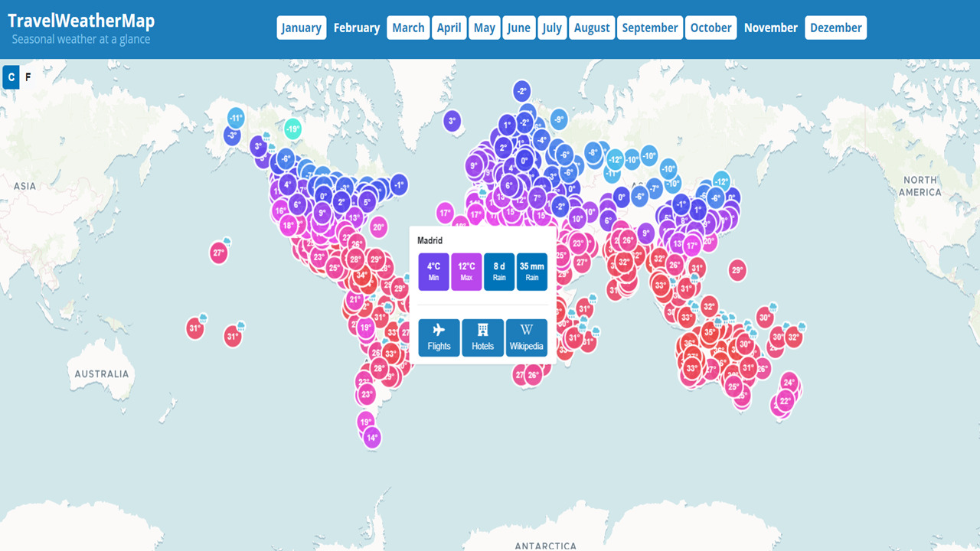
Task: Switch the month to January
Action: point(301,28)
